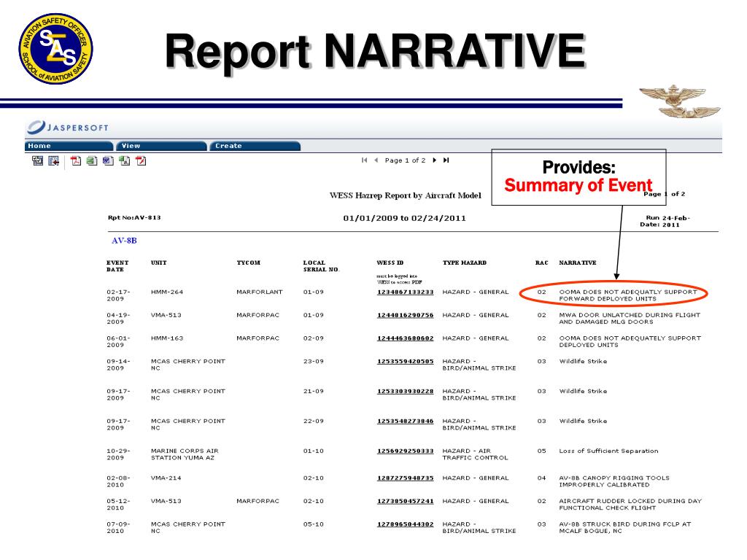This screenshot has width=747, height=560.
Task: Go to next report page
Action: click(x=435, y=160)
